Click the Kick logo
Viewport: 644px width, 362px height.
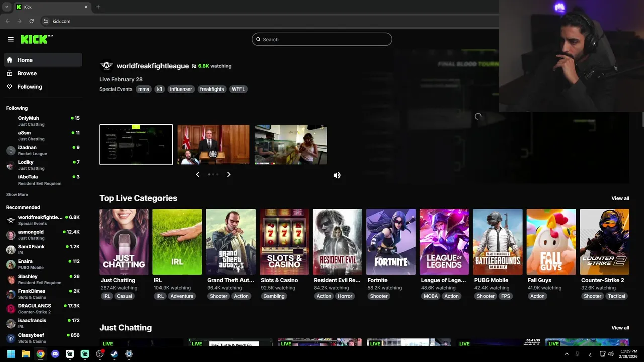click(x=37, y=39)
